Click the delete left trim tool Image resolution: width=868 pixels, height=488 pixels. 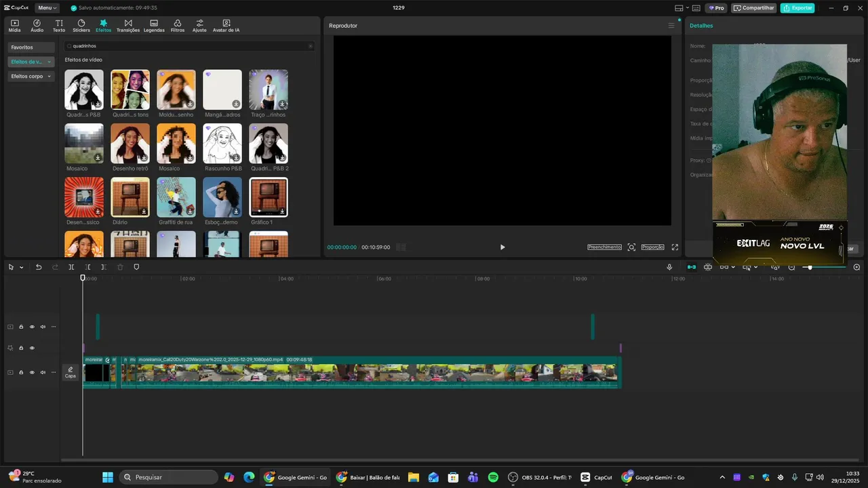click(x=87, y=267)
